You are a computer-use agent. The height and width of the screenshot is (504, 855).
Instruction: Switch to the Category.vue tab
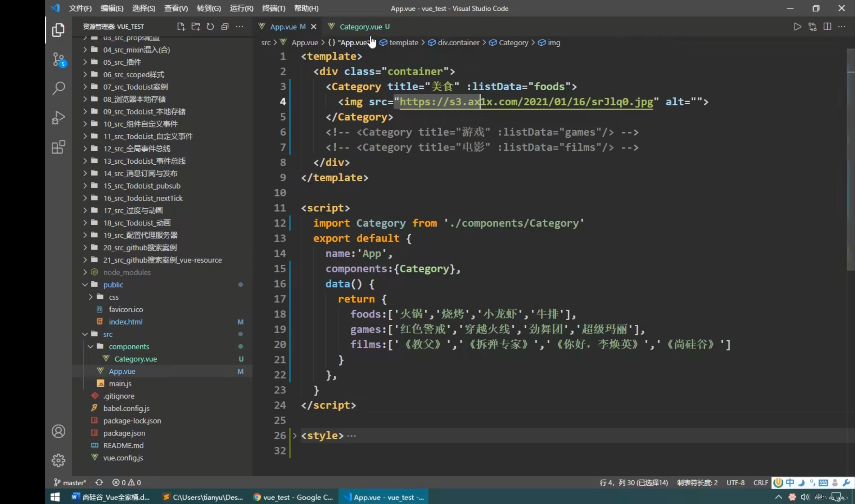[x=360, y=27]
